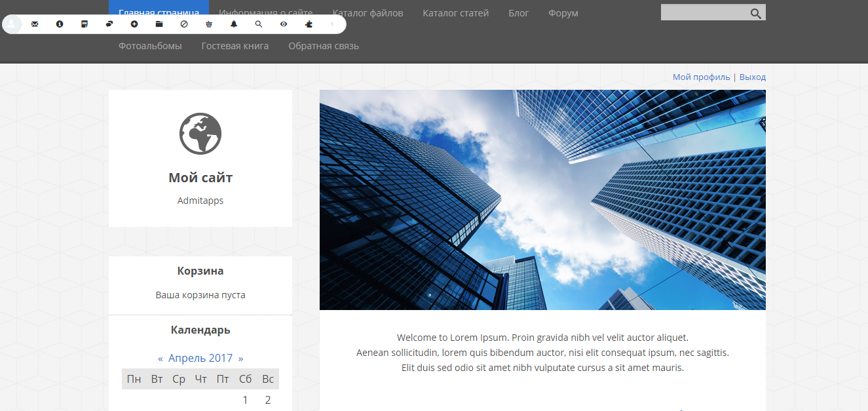Image resolution: width=868 pixels, height=411 pixels.
Task: Select calendar date 2
Action: click(x=267, y=400)
